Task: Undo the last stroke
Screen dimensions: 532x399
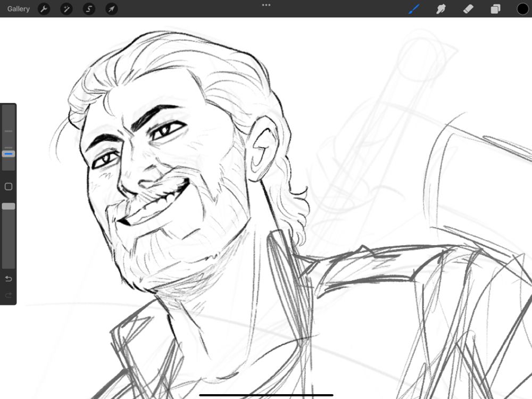Action: point(9,279)
